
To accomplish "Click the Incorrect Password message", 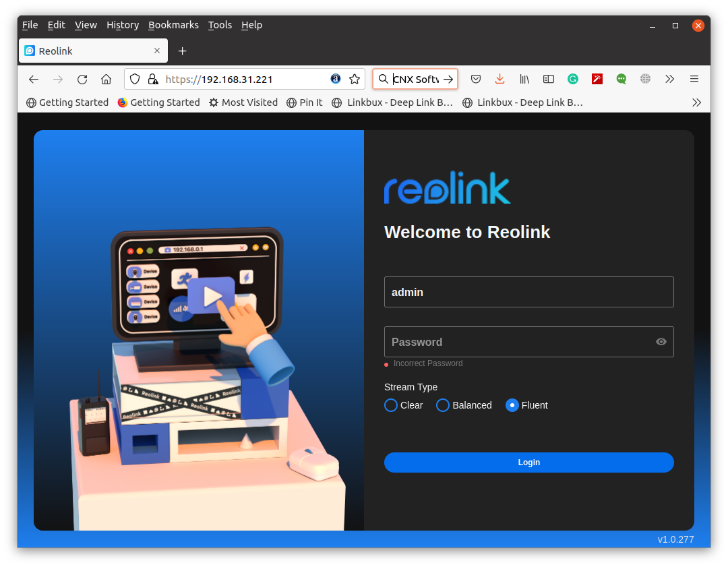I will point(427,363).
